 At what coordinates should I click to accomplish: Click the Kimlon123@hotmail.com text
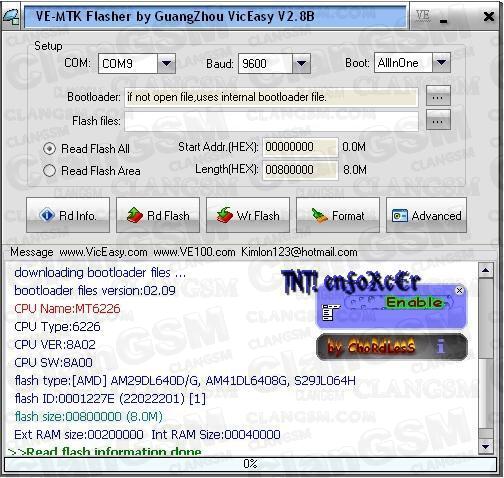pos(299,252)
